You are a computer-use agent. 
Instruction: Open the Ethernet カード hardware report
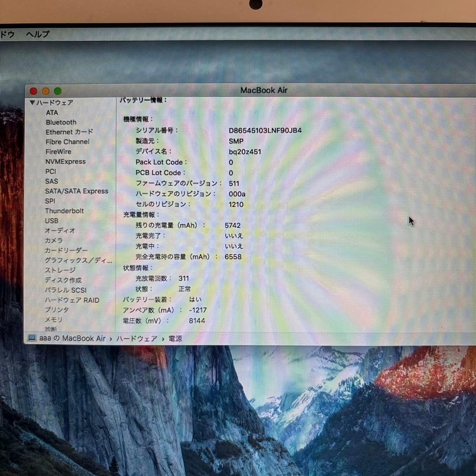pyautogui.click(x=69, y=132)
